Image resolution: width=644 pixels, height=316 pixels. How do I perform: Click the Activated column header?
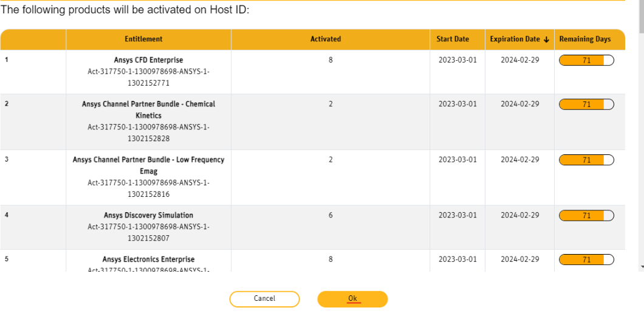coord(326,39)
